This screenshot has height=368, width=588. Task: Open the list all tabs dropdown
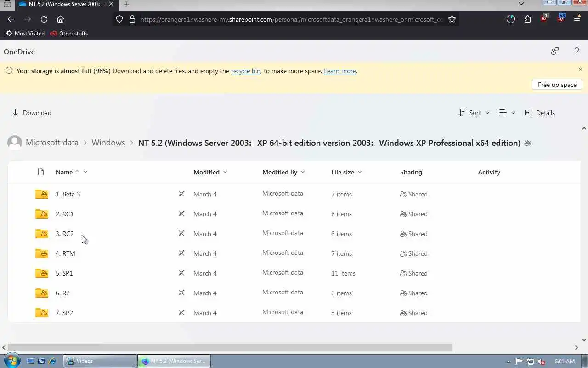coord(521,4)
